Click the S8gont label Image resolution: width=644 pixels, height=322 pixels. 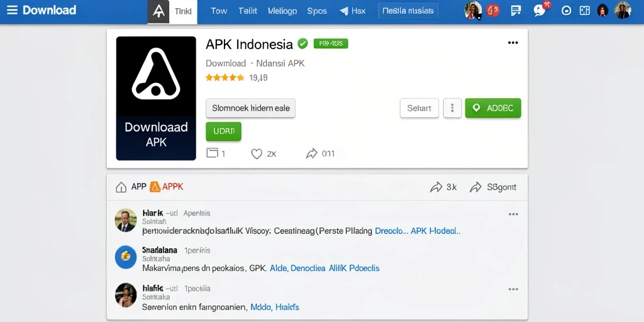click(501, 187)
